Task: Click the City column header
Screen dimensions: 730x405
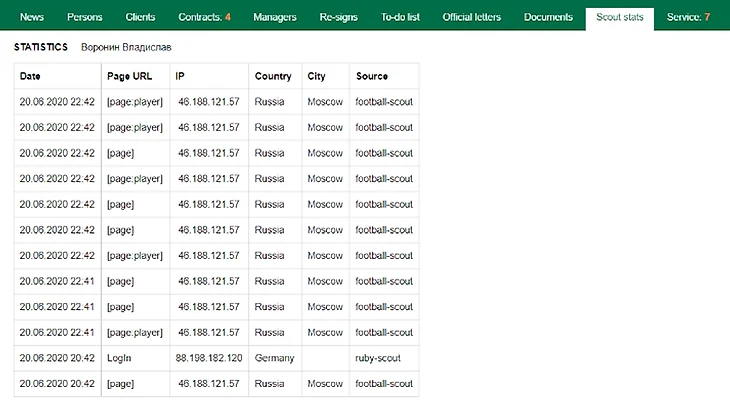Action: point(316,77)
